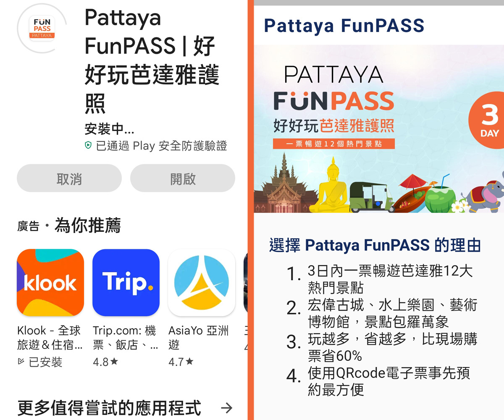Click the 已安裝 status under Klook
The width and height of the screenshot is (504, 420).
pyautogui.click(x=40, y=362)
